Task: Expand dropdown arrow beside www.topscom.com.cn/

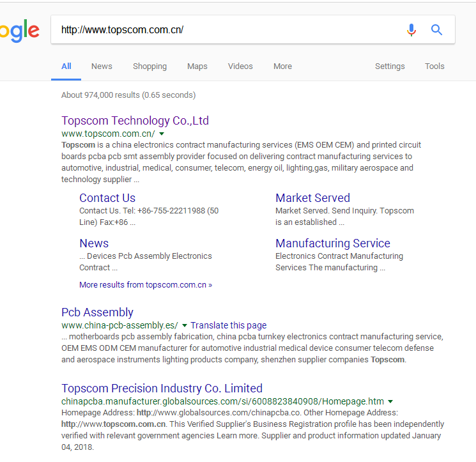Action: click(162, 134)
